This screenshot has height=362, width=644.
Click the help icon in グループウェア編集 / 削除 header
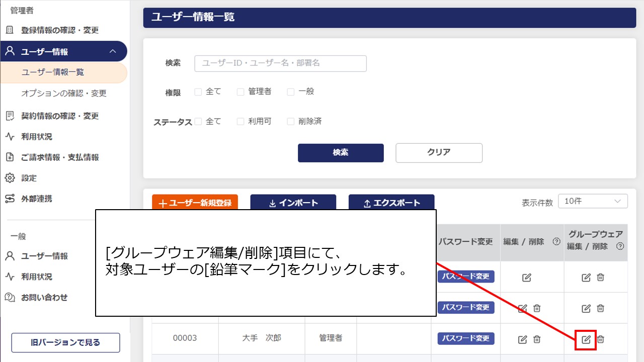point(620,246)
